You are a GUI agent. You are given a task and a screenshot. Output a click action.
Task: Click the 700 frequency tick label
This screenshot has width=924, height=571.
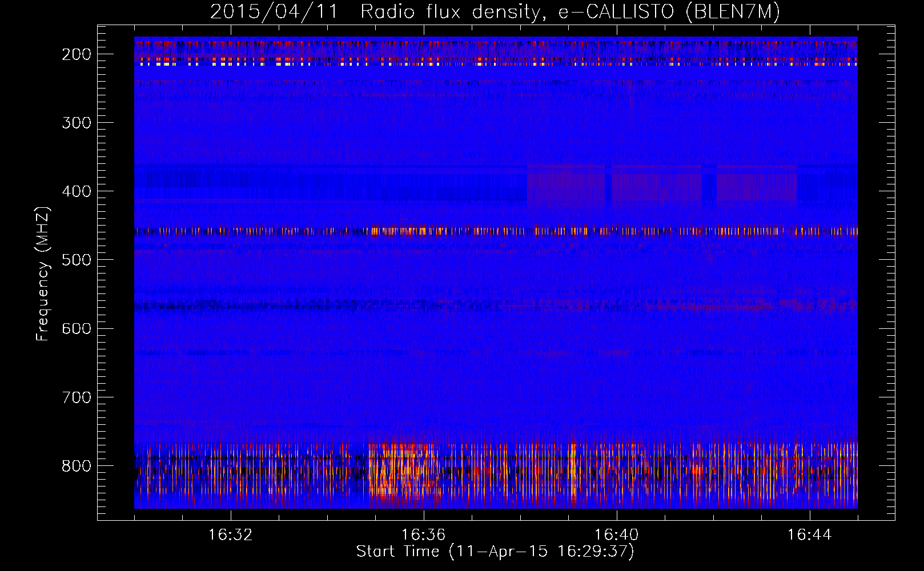click(x=77, y=397)
